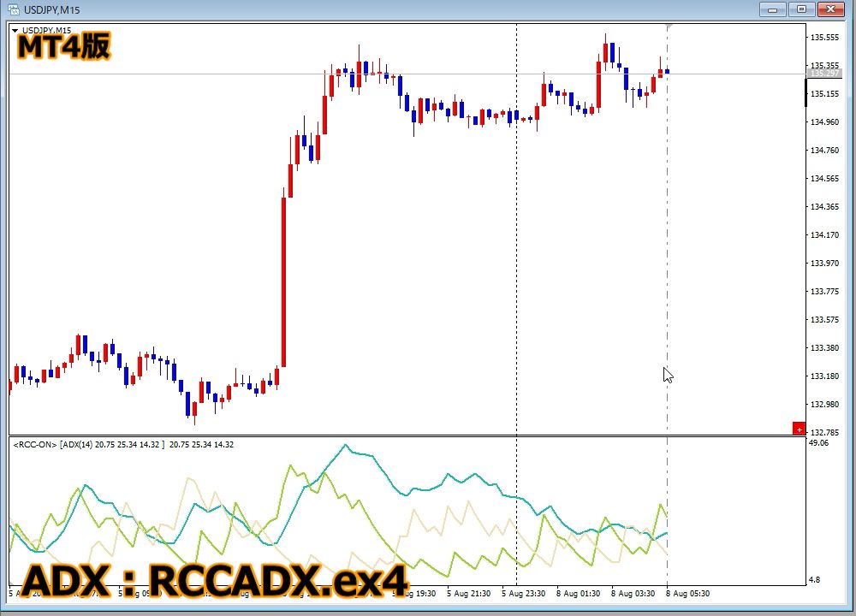Close the USDJPY,M15 chart window
Screen dimensions: 856x616
830,9
